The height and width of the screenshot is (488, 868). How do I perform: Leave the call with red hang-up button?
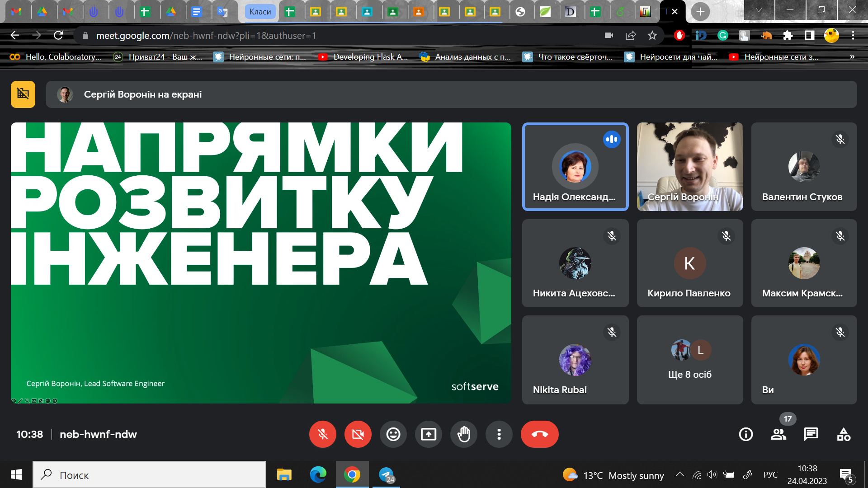tap(539, 434)
